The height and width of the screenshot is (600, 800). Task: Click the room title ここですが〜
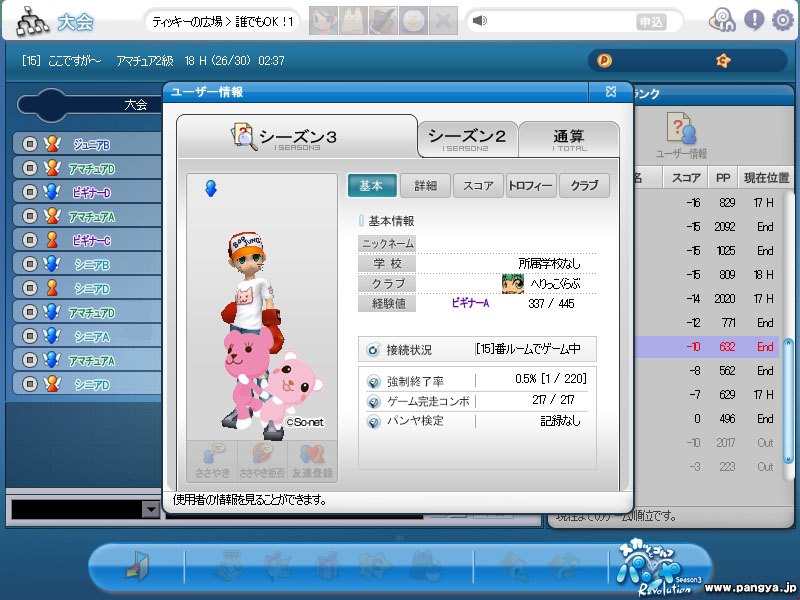[74, 61]
